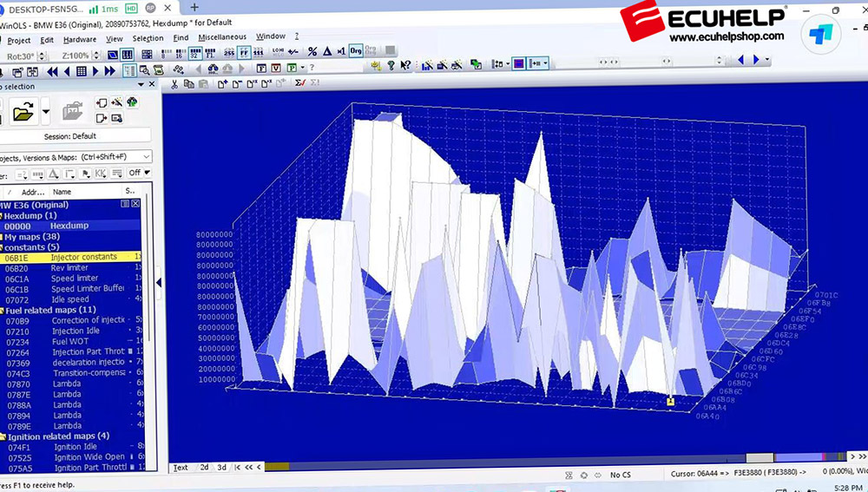Select 16-bit data width icon
Viewport: 868px width, 492px height.
coord(180,54)
